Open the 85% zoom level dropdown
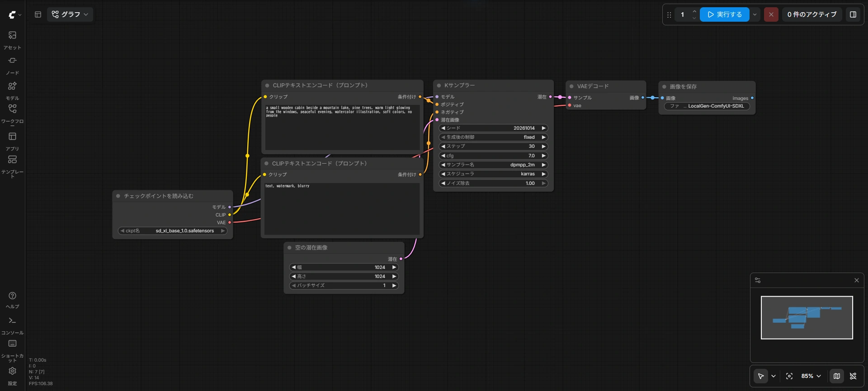 (811, 376)
